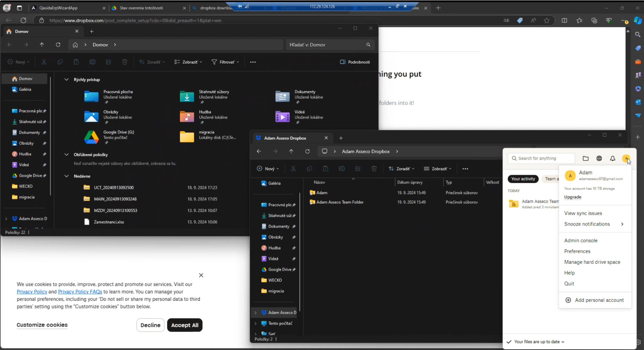Open browser split screen icon
The image size is (644, 350).
point(564,21)
